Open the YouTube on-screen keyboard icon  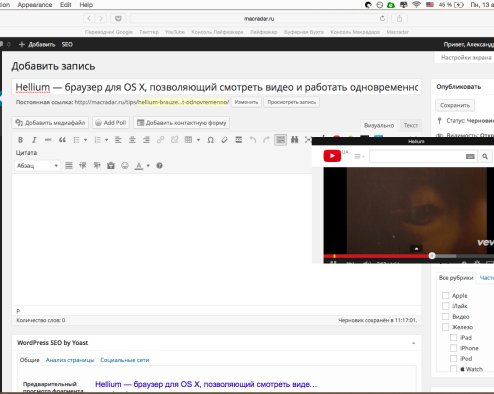click(x=470, y=156)
